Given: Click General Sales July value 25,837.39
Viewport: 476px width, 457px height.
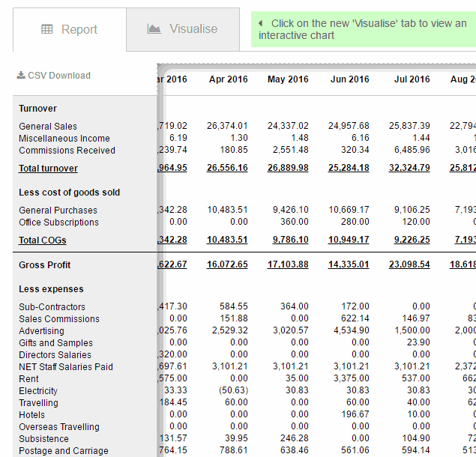Looking at the screenshot, I should coord(409,126).
